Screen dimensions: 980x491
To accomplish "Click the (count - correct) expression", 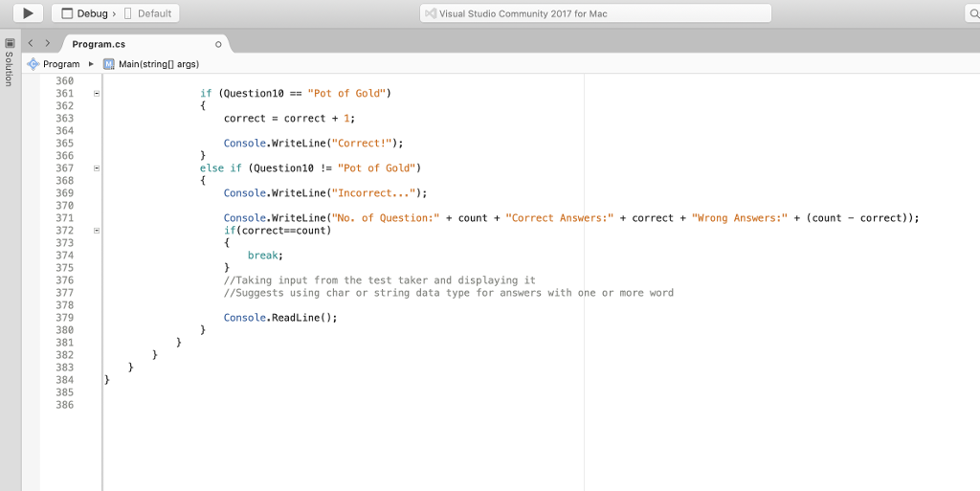I will tap(857, 218).
